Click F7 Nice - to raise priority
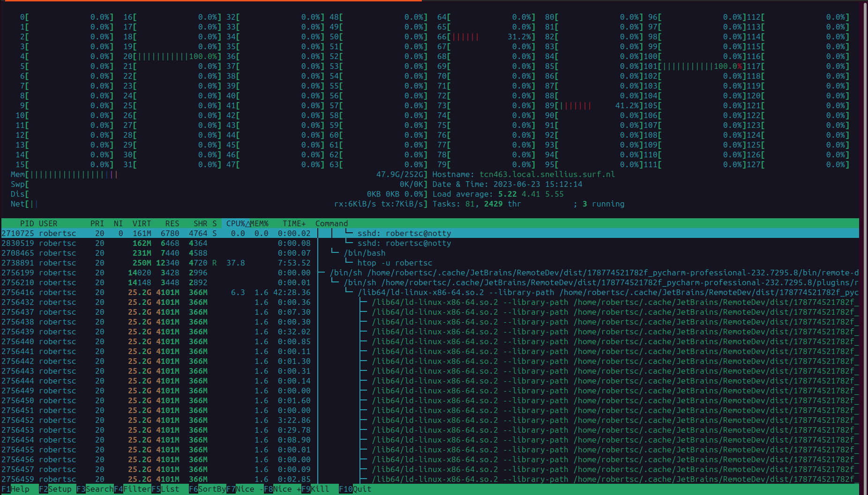Viewport: 868px width, 495px height. pos(245,489)
